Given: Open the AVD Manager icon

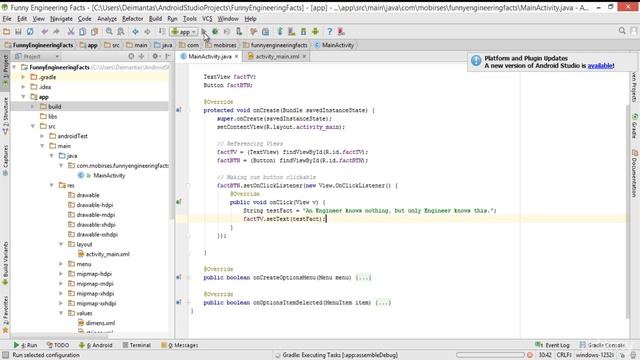Looking at the screenshot, I should (x=291, y=31).
